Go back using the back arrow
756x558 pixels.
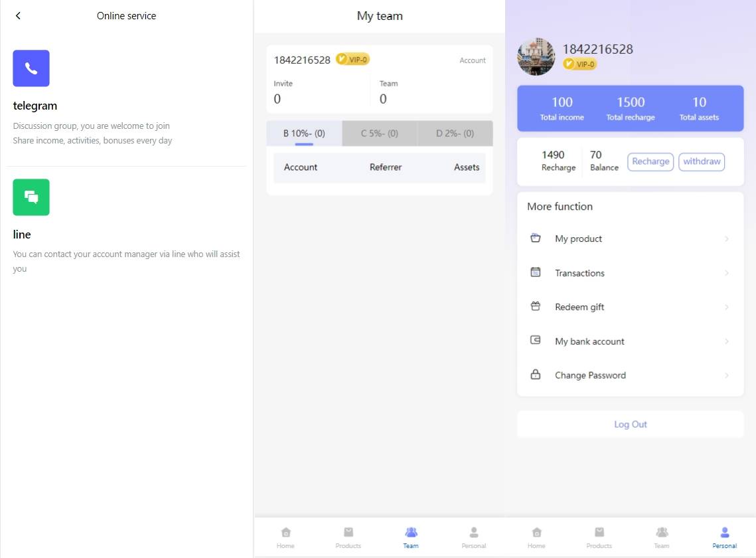click(18, 16)
